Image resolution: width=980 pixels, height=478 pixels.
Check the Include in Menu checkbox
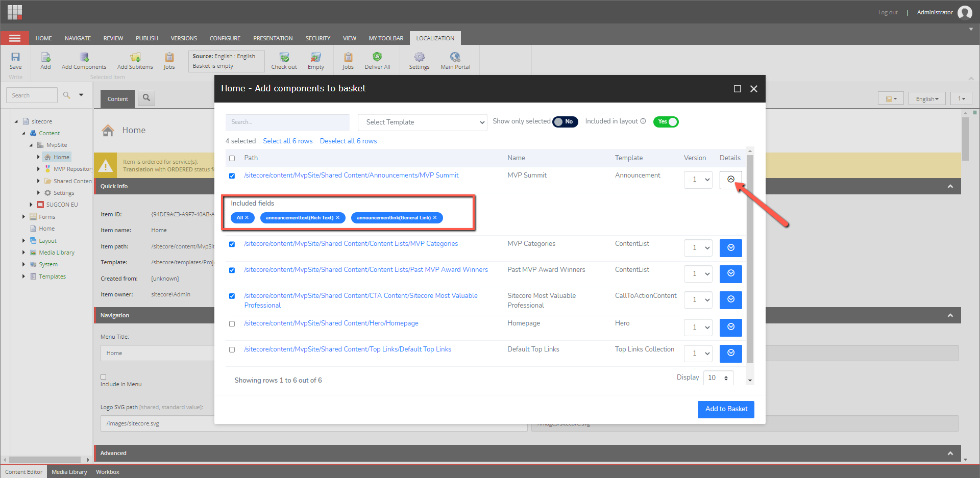(104, 377)
